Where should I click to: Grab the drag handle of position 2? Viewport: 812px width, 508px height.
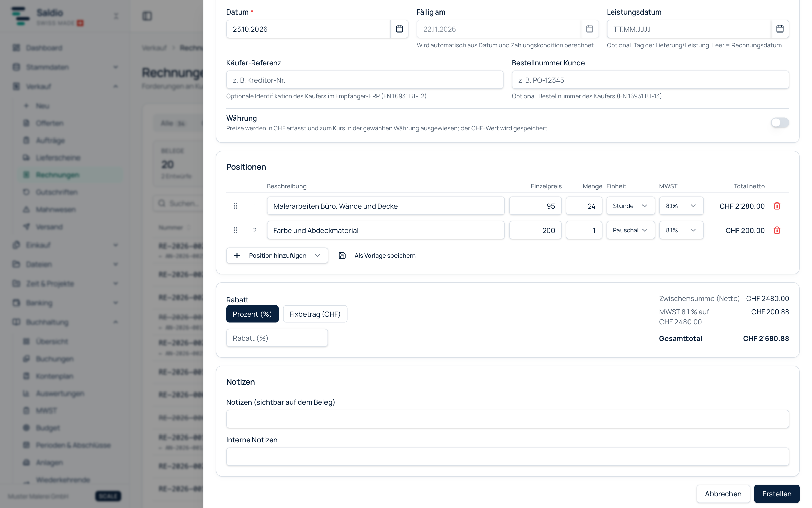coord(235,230)
